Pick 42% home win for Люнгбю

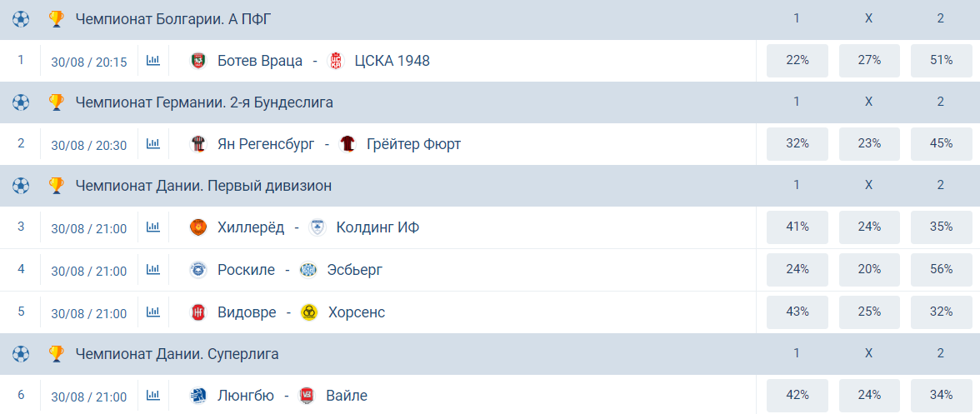click(797, 396)
